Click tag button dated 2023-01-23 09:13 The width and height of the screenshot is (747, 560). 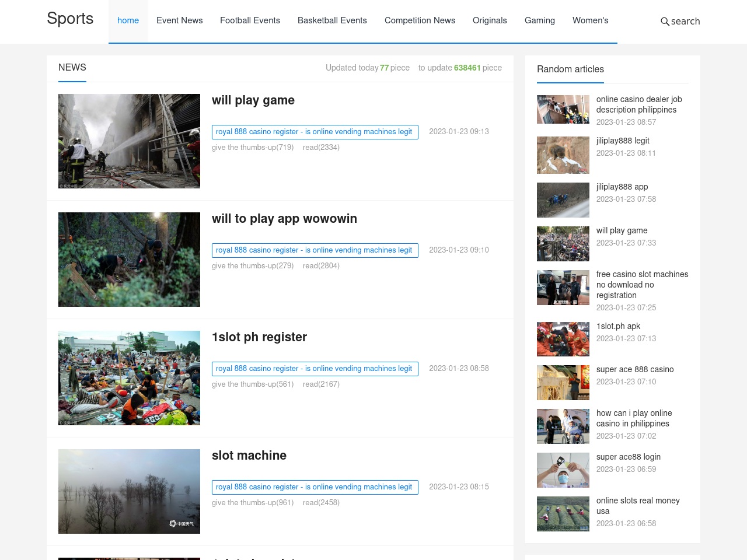tap(315, 132)
